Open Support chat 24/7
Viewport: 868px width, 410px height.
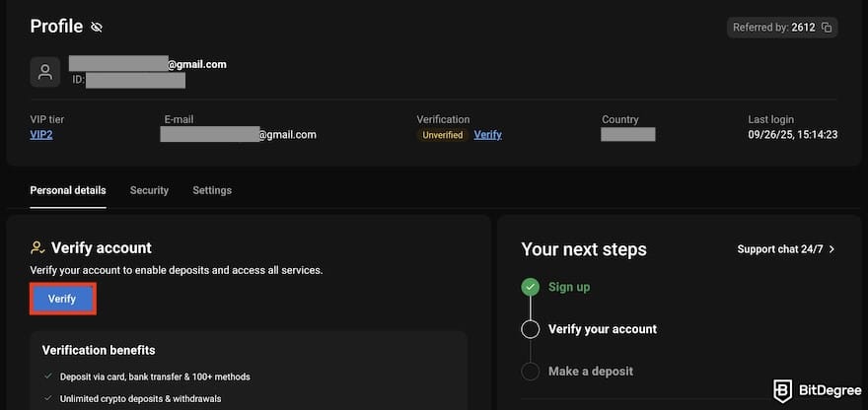coord(779,249)
